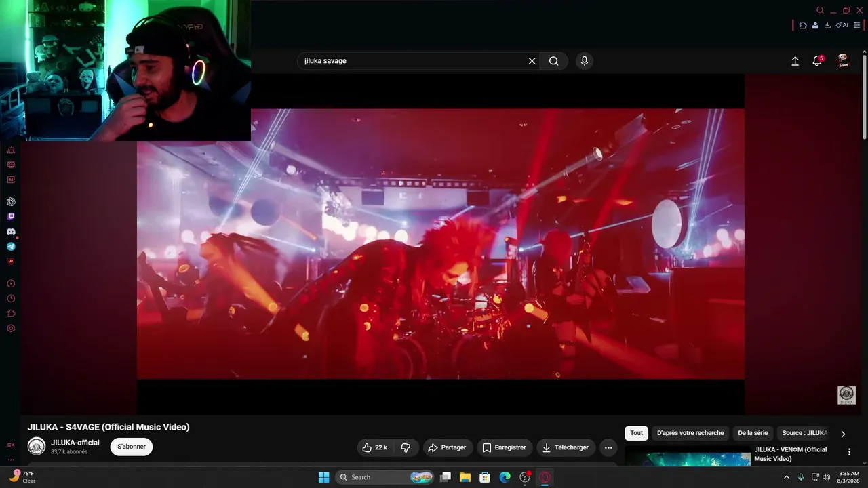Open the Easy Setup menu icon
868x488 pixels.
[x=856, y=25]
